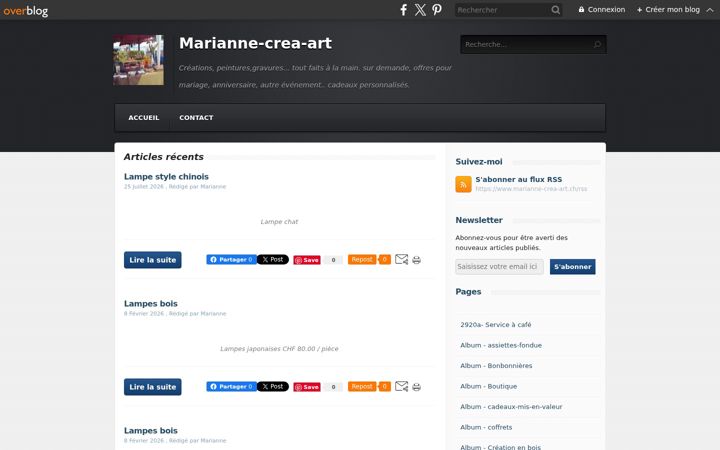The width and height of the screenshot is (720, 450).
Task: Open S'abonner au flux RSS link
Action: [519, 180]
